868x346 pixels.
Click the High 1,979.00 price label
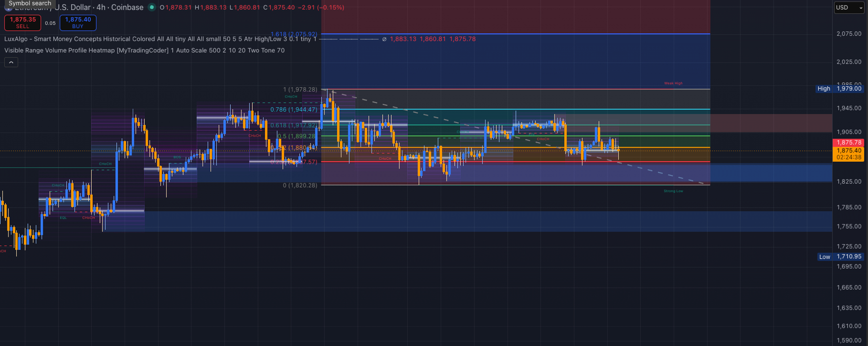(839, 89)
